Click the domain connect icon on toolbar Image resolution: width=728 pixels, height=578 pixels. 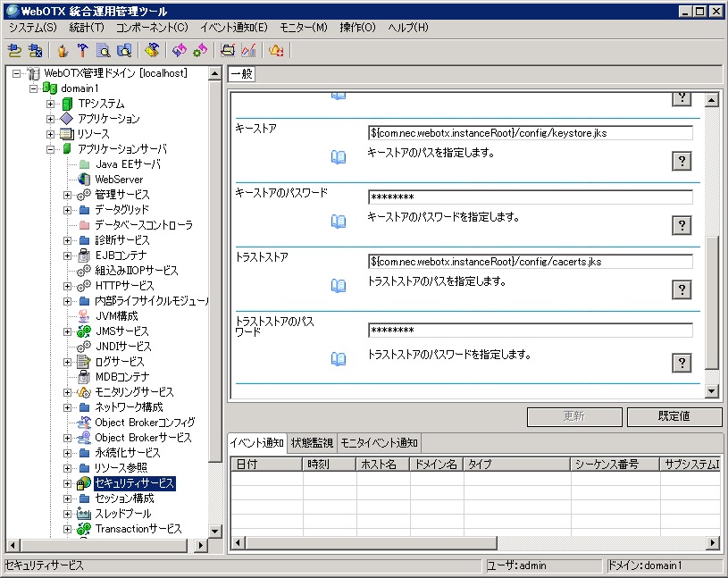tap(14, 51)
